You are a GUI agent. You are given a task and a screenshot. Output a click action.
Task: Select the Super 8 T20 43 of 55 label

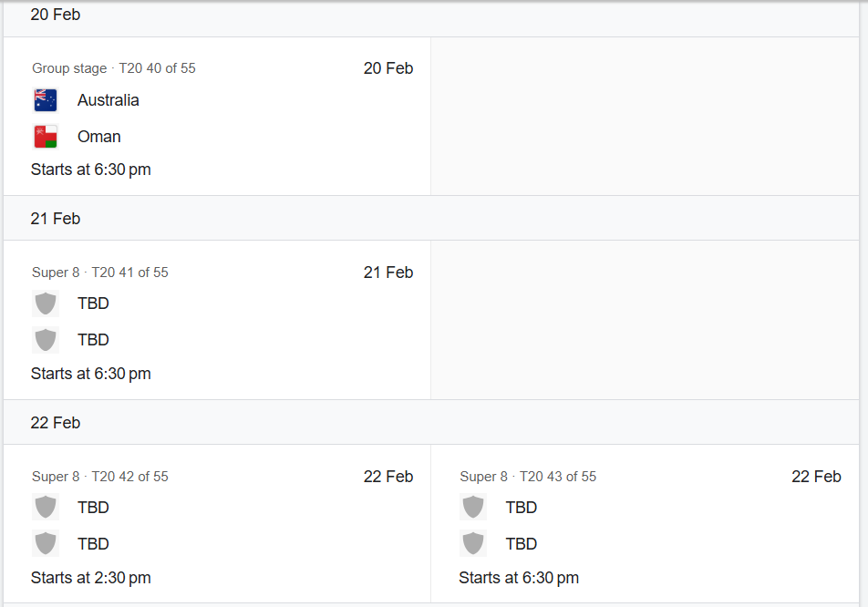tap(528, 477)
